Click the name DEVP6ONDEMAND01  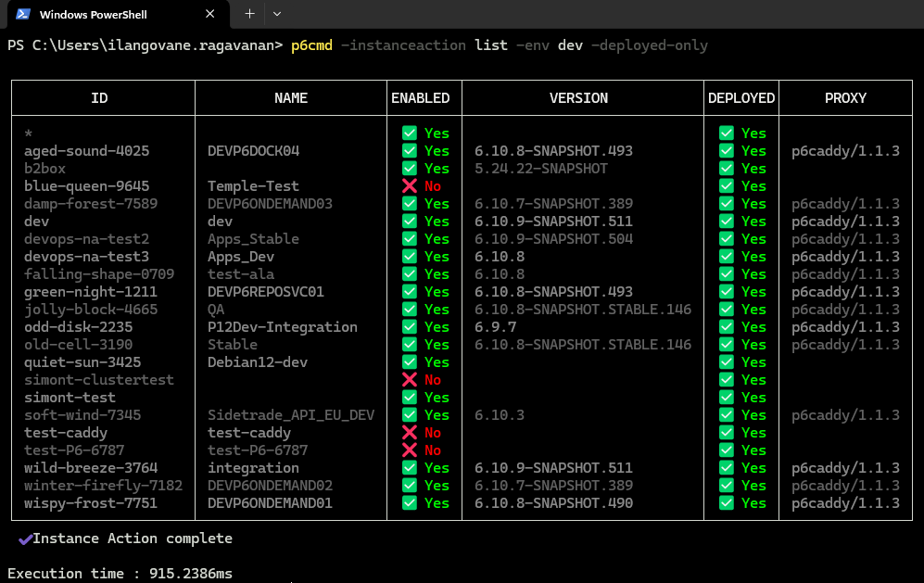(270, 503)
